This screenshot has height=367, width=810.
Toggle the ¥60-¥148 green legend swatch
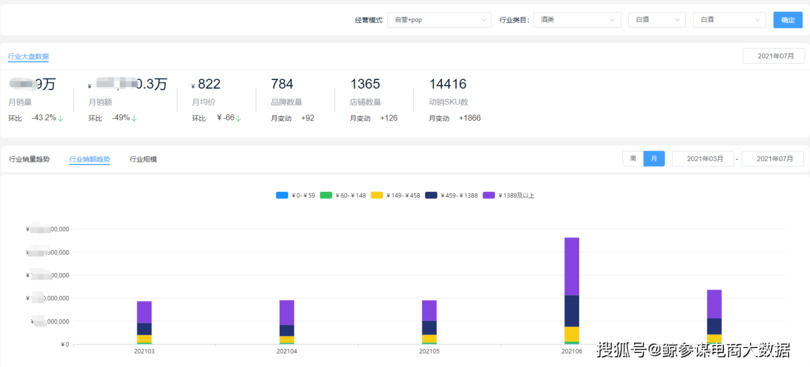[326, 195]
